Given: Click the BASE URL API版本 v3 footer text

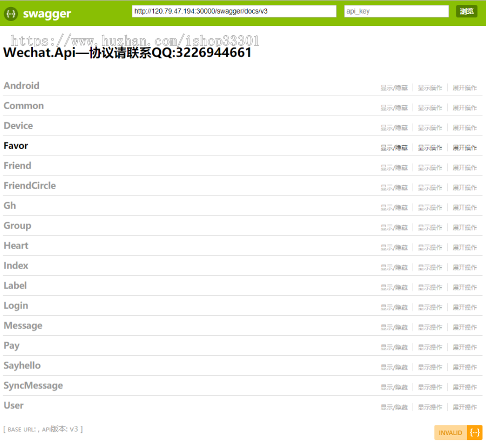Looking at the screenshot, I should 43,429.
